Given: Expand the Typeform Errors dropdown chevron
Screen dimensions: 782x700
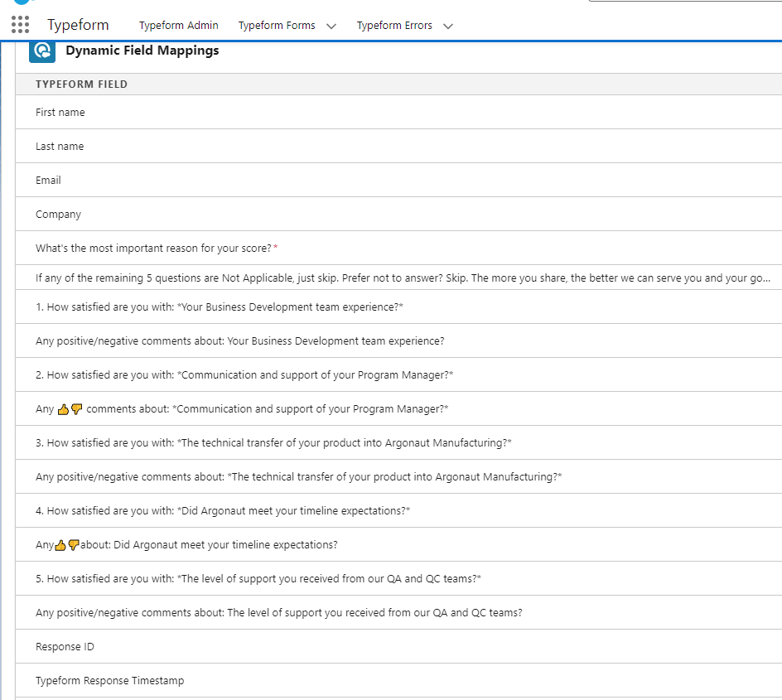Looking at the screenshot, I should click(448, 26).
